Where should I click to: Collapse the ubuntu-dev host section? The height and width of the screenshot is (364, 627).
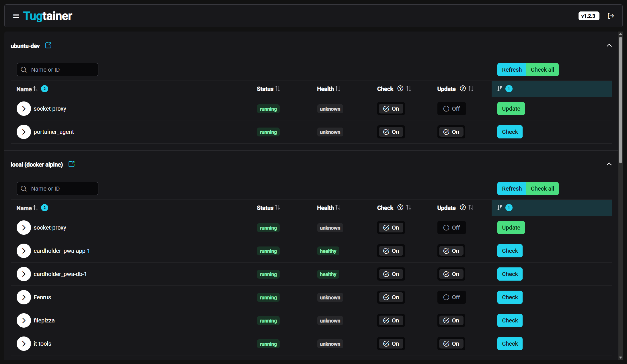point(609,46)
